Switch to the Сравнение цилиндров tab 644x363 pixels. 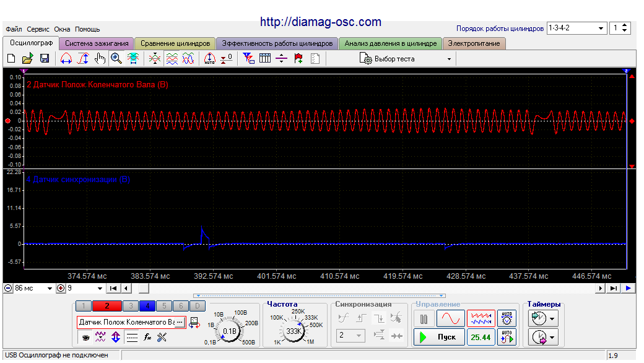[x=175, y=43]
